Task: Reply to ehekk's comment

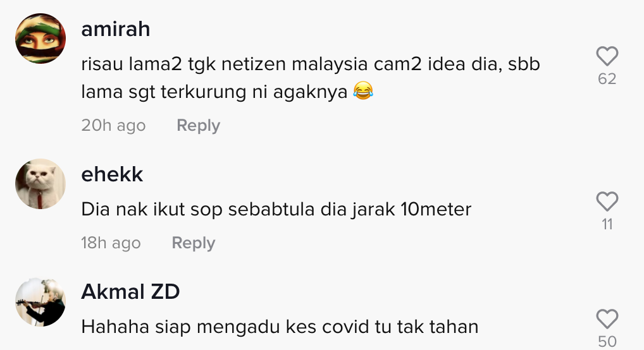Action: point(194,243)
